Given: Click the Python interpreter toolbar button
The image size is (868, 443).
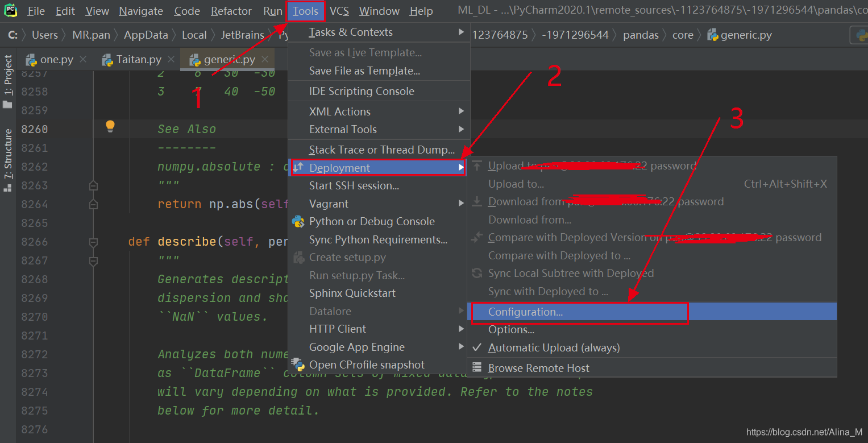Looking at the screenshot, I should 859,35.
